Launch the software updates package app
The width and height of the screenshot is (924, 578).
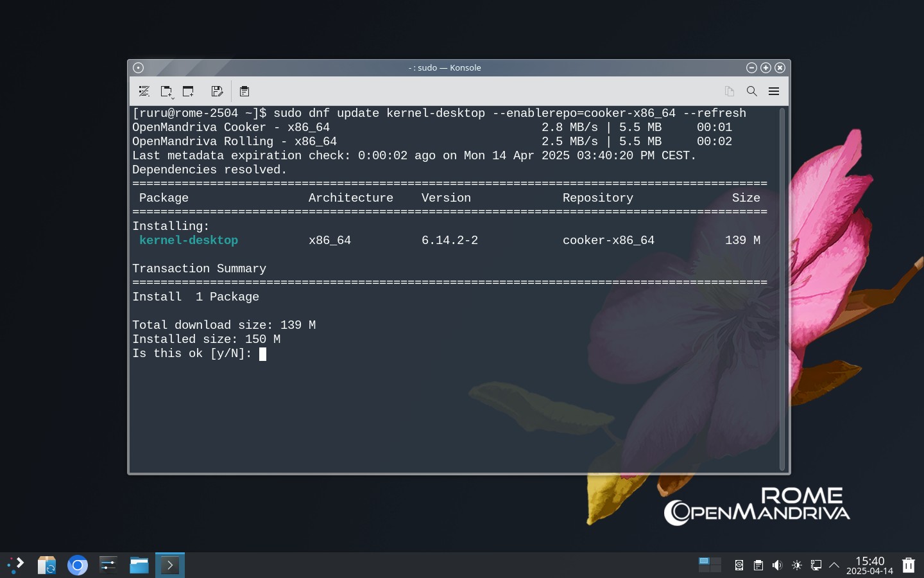coord(47,565)
